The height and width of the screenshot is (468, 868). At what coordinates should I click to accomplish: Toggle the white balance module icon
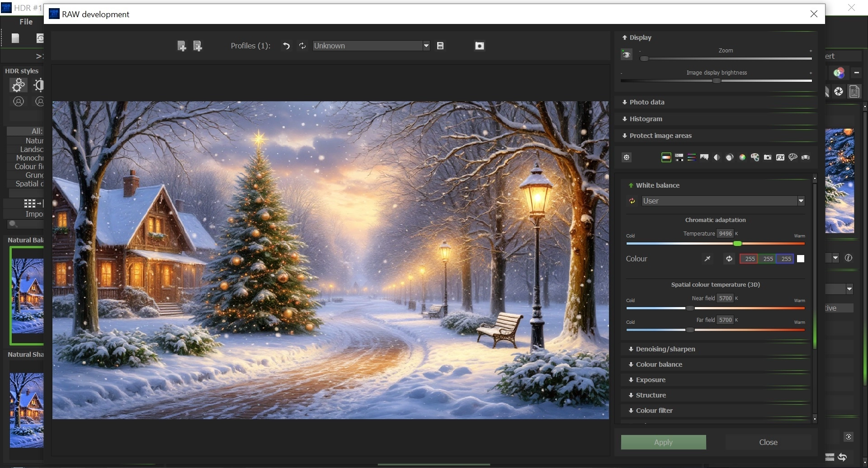(x=666, y=157)
